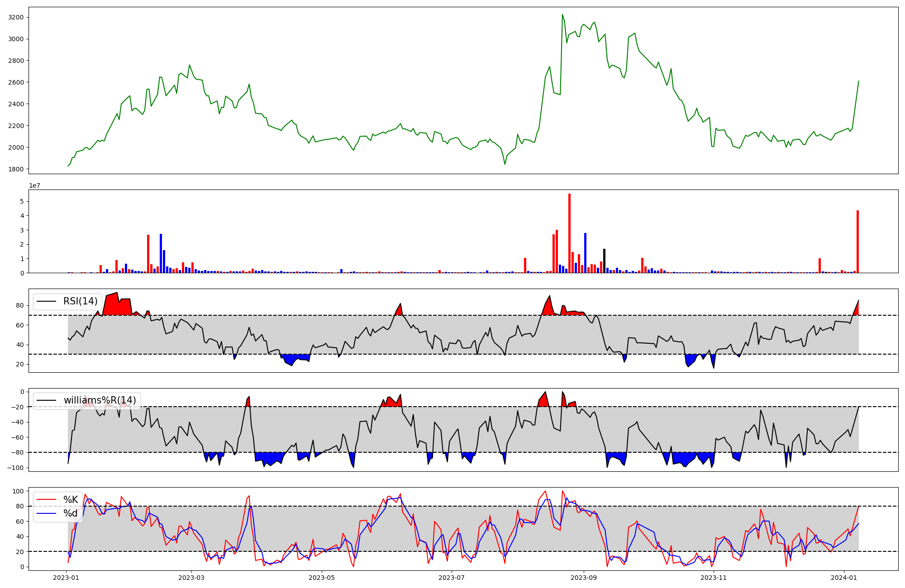This screenshot has width=905, height=588.
Task: Select the %K legend entry
Action: [71, 500]
